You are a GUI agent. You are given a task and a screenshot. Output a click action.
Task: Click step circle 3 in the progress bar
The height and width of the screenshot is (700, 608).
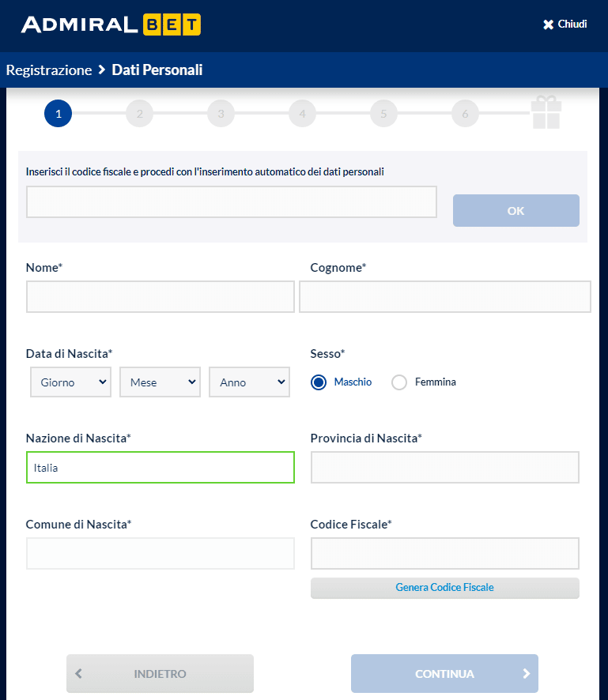(x=221, y=113)
